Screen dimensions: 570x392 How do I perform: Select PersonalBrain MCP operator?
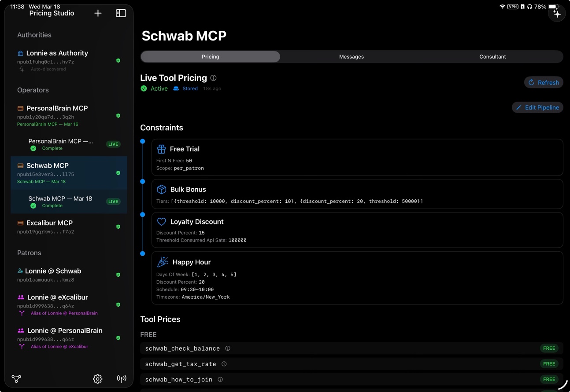[69, 116]
